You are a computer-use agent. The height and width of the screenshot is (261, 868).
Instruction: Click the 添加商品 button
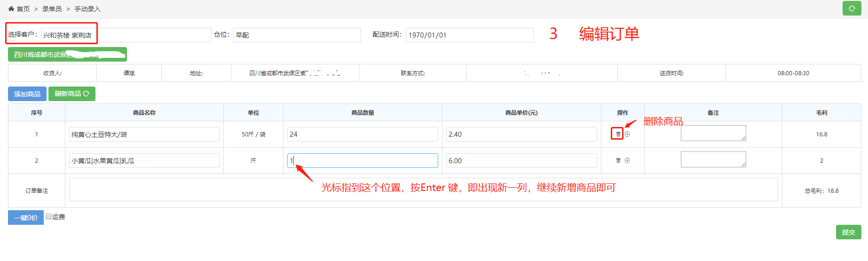(27, 94)
